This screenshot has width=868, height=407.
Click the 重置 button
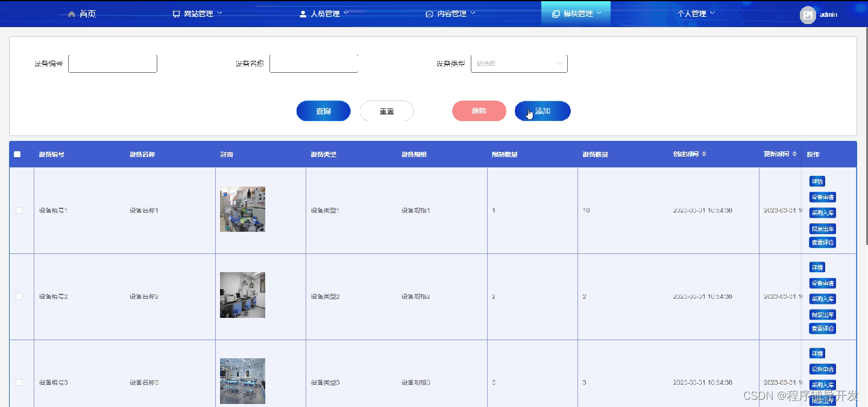[x=387, y=111]
